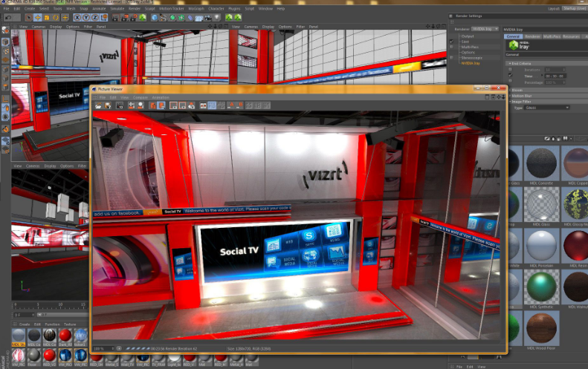This screenshot has width=588, height=369.
Task: Set compare point A in Picture Viewer
Action: click(x=232, y=105)
